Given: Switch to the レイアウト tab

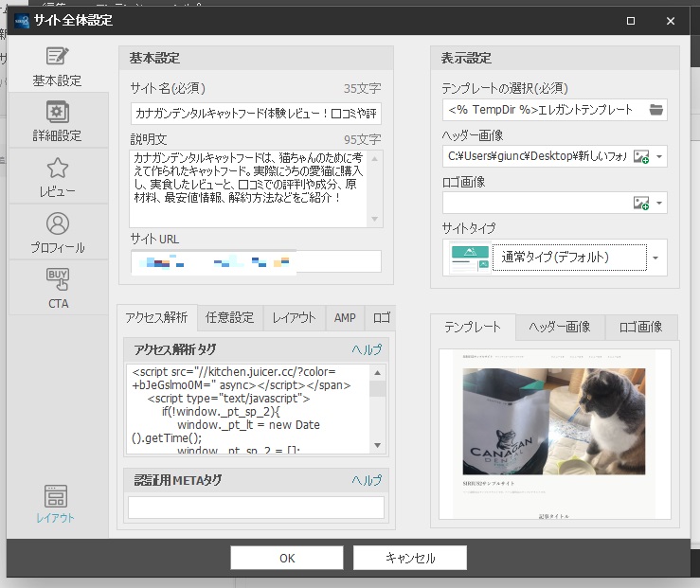Looking at the screenshot, I should point(295,317).
